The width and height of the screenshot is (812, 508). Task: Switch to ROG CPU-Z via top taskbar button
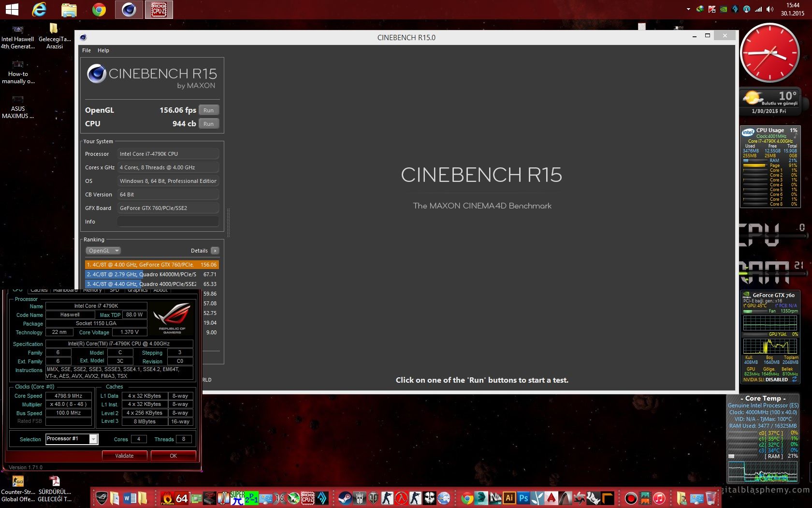(159, 10)
